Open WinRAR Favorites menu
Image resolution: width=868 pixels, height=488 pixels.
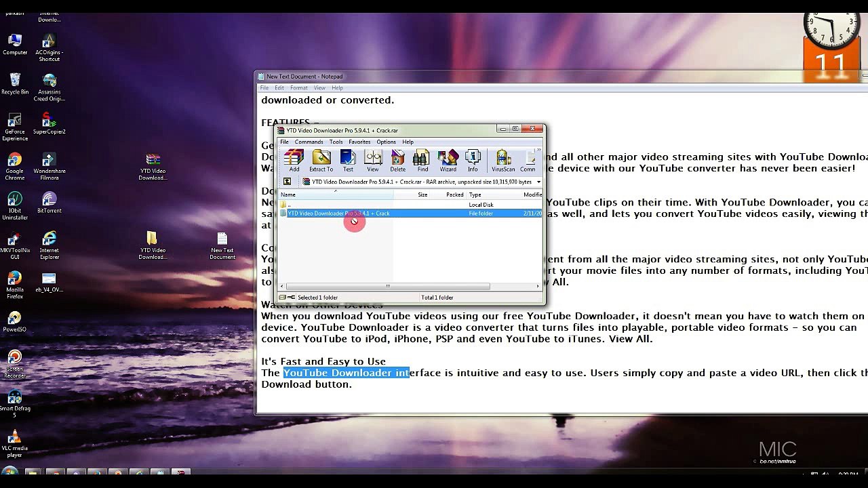[359, 142]
